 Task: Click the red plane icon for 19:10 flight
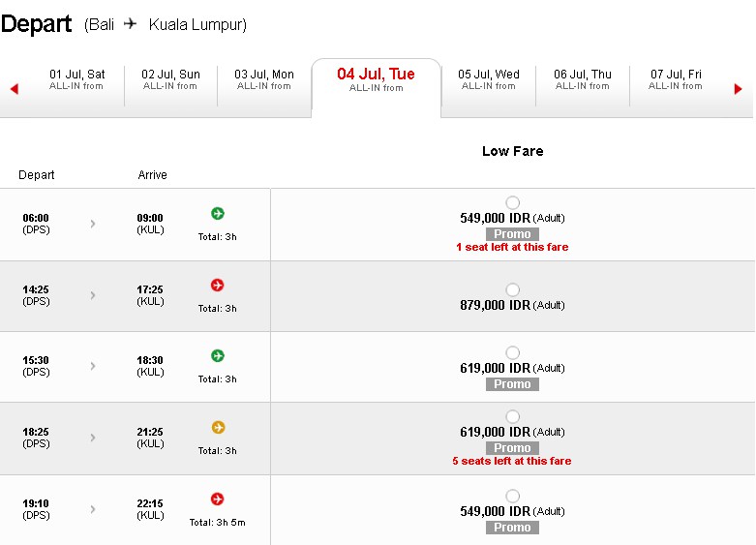pos(218,499)
